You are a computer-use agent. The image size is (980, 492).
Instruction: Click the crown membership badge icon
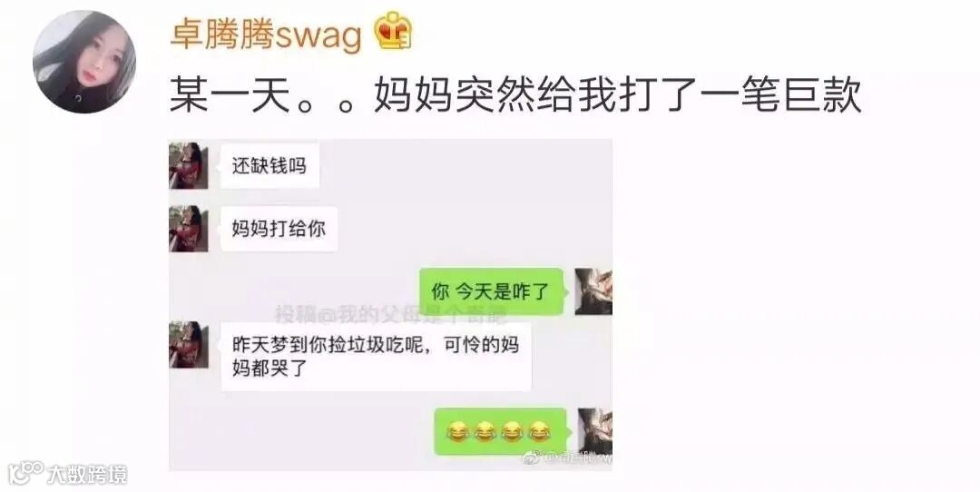pos(393,31)
